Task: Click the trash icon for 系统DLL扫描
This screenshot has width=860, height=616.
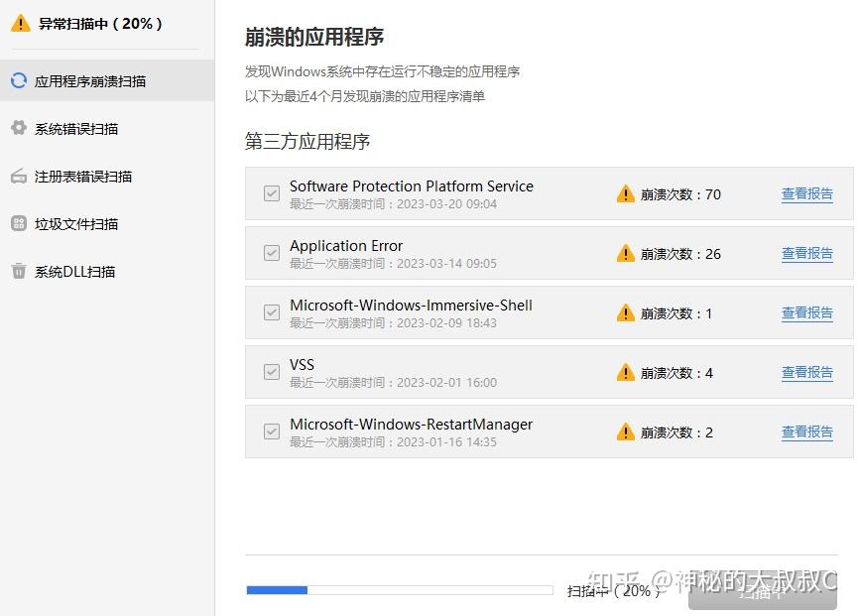Action: (18, 271)
